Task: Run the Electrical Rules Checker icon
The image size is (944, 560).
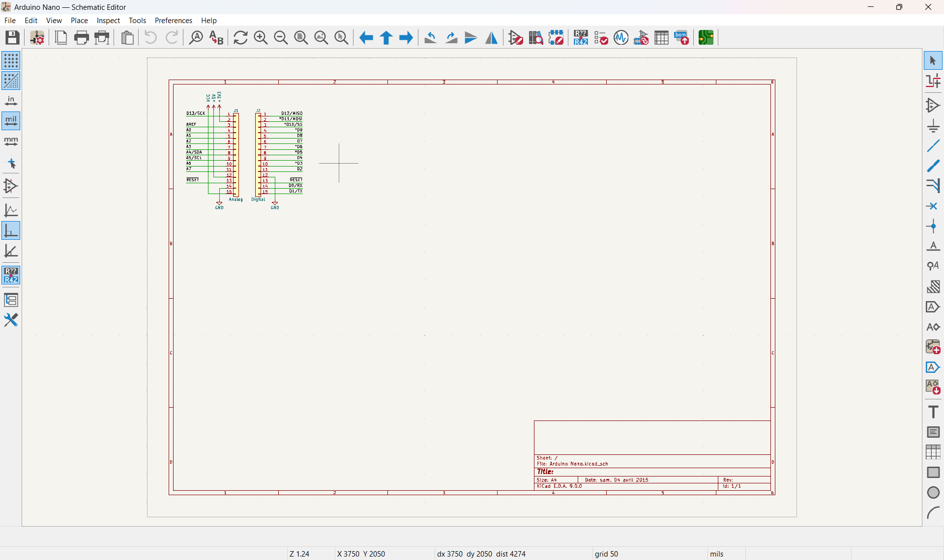Action: 601,38
